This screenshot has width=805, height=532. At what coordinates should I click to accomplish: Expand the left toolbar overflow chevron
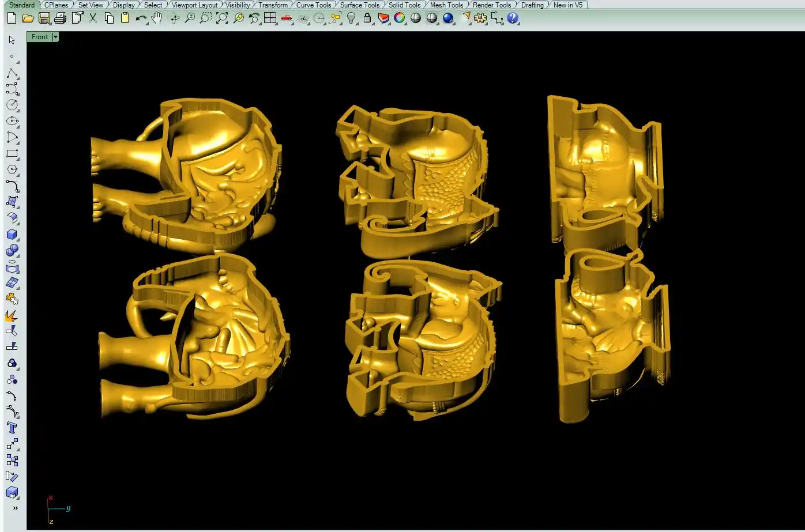click(15, 508)
